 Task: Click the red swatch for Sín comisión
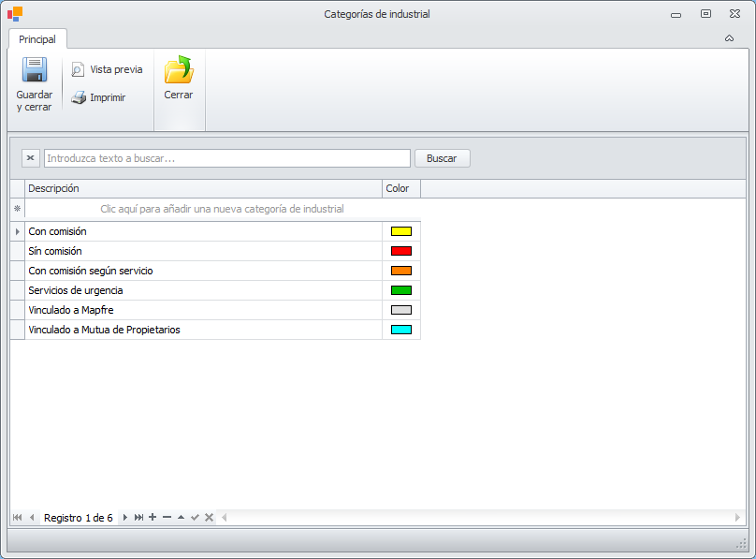(401, 251)
